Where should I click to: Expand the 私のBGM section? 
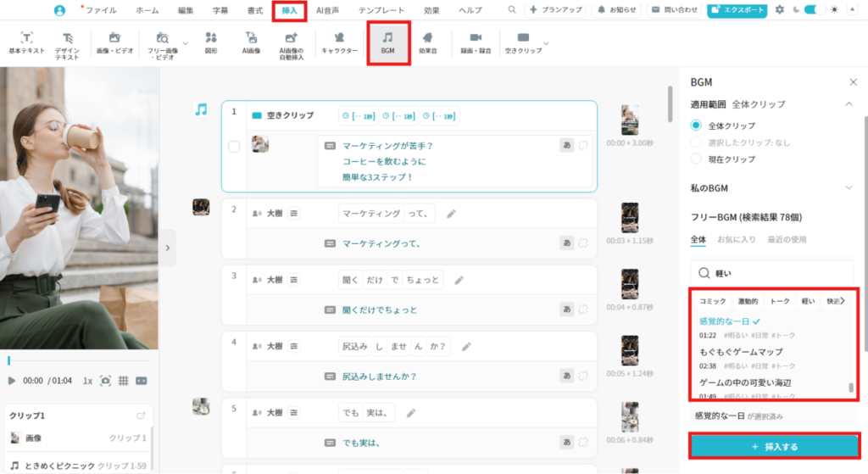click(x=849, y=187)
